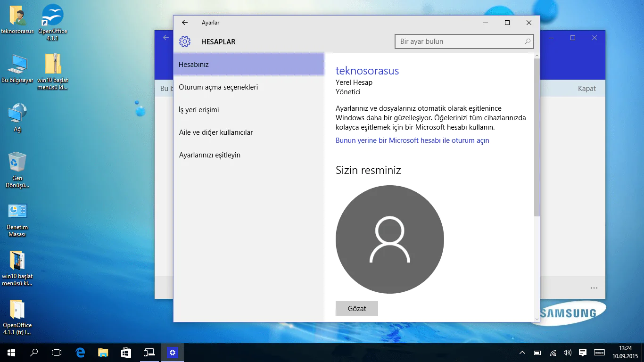Launch the Windows Store taskbar icon
The width and height of the screenshot is (644, 362).
[x=125, y=352]
